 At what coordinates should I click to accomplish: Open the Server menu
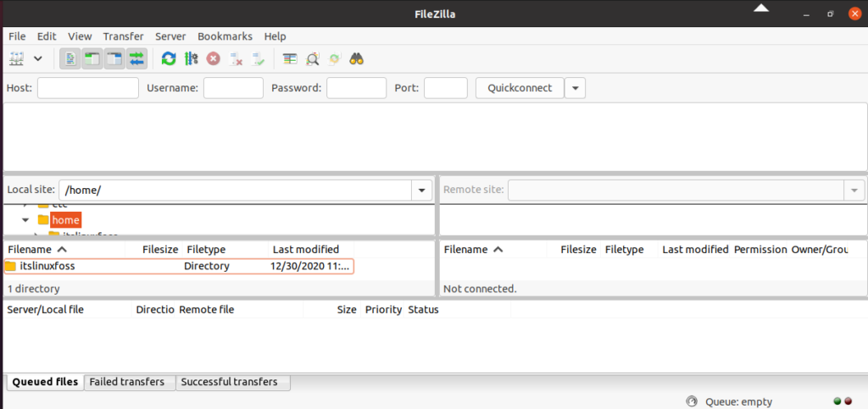coord(170,36)
